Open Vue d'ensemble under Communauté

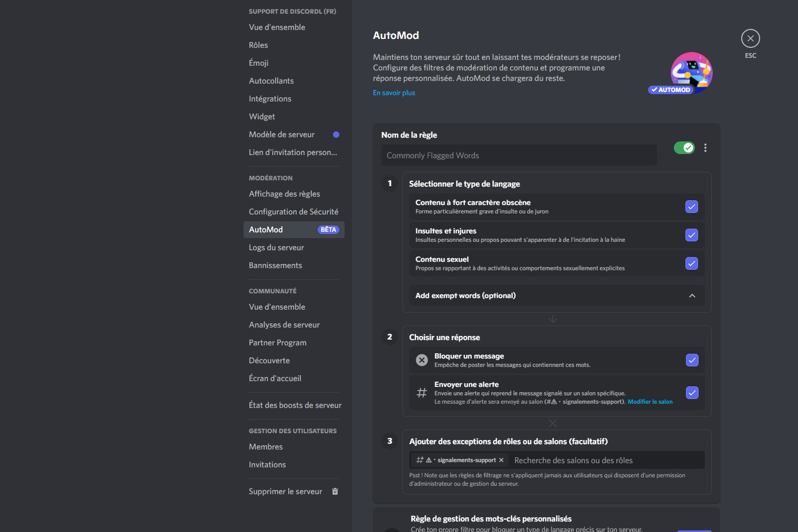point(294,307)
